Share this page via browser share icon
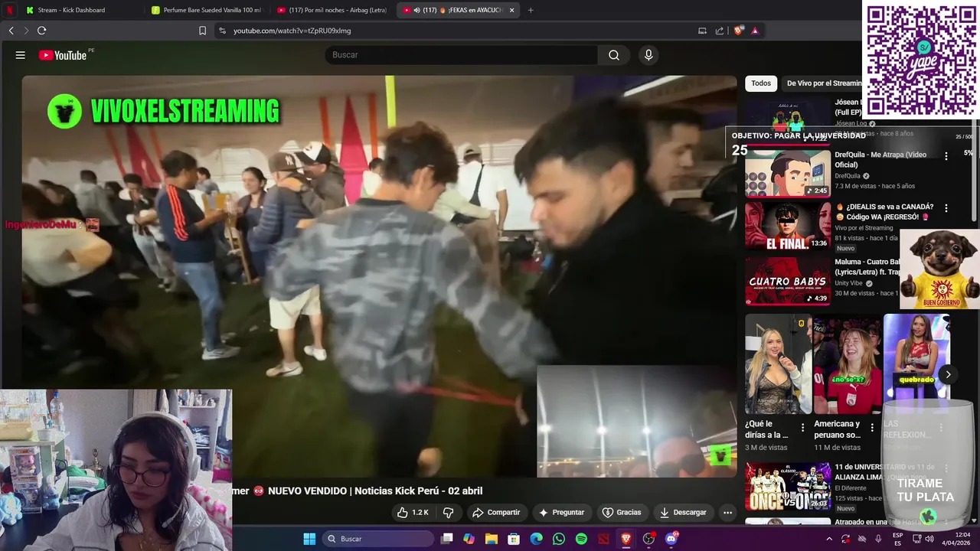Viewport: 980px width, 551px height. (720, 31)
